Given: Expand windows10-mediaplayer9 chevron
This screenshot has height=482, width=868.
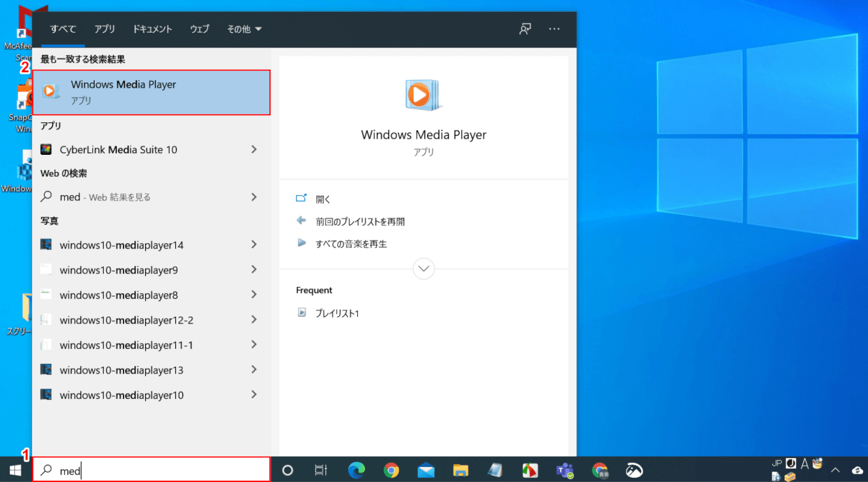Looking at the screenshot, I should pyautogui.click(x=254, y=270).
